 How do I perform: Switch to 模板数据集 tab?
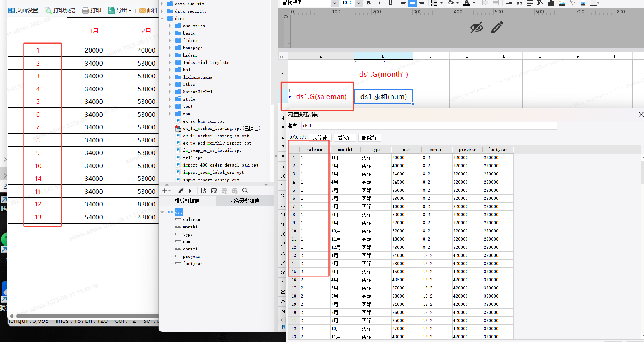(x=187, y=201)
